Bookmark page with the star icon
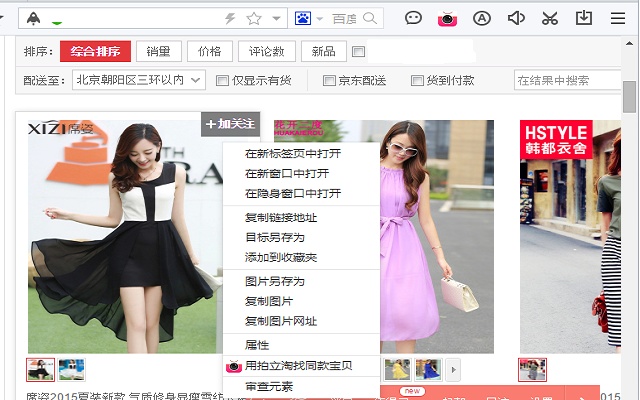Image resolution: width=640 pixels, height=400 pixels. 254,18
